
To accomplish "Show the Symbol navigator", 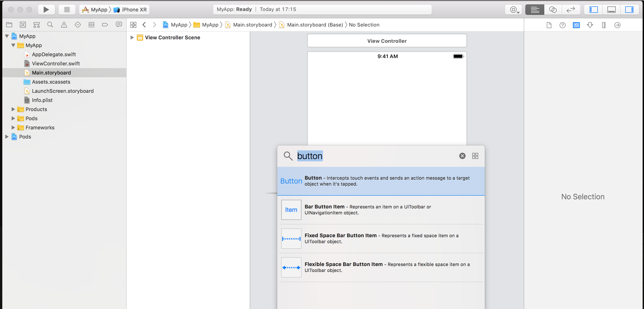I will tap(37, 25).
